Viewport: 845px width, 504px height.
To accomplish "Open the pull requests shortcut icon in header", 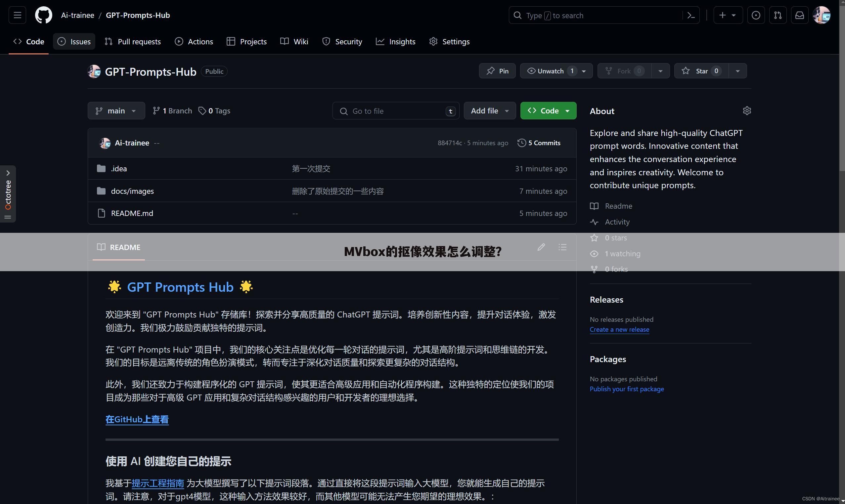I will tap(778, 15).
